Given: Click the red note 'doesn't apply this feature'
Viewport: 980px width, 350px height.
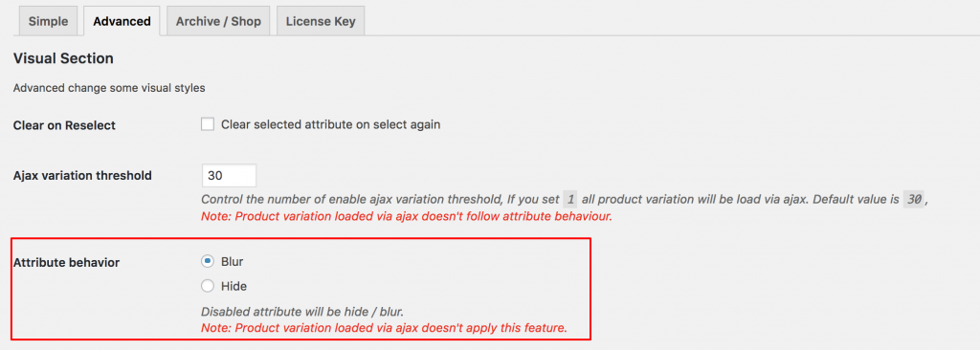Looking at the screenshot, I should pyautogui.click(x=384, y=327).
